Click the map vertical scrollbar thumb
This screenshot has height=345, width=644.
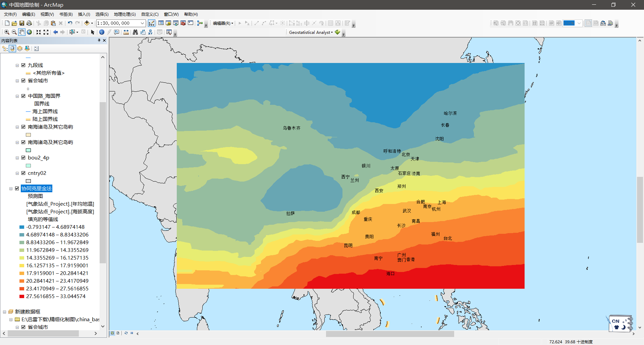tap(640, 210)
